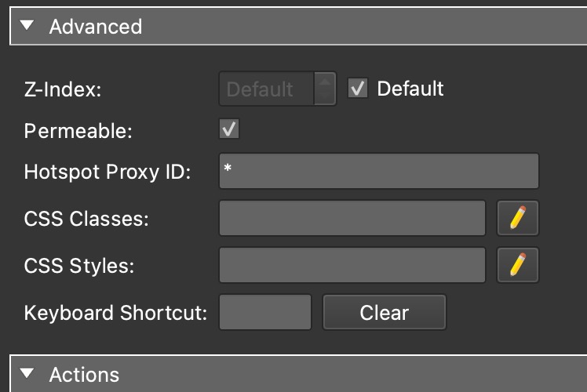Select the Keyboard Shortcut input box
Viewport: 587px width, 392px height.
click(265, 312)
